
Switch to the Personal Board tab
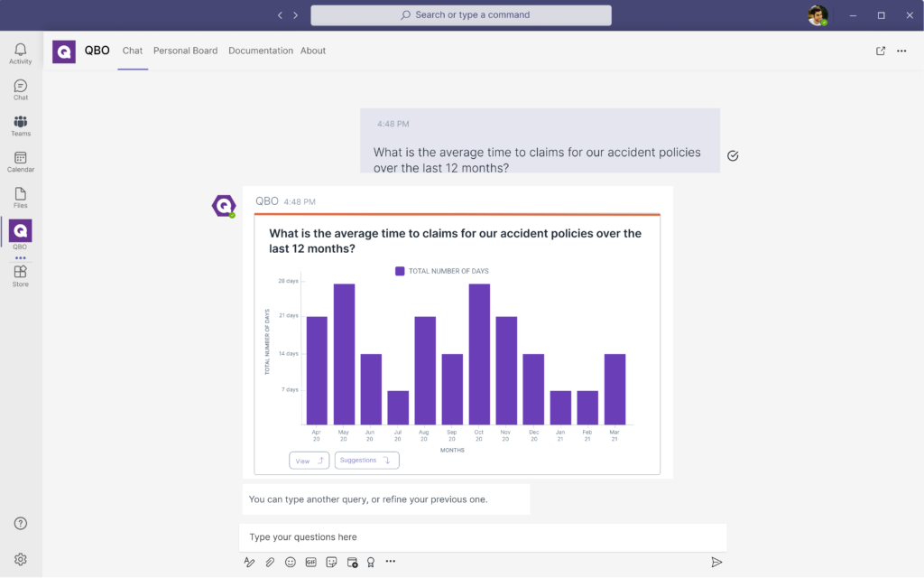pos(185,51)
